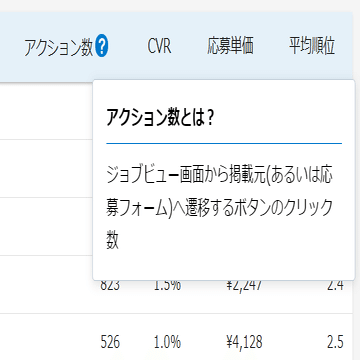Sort by the アクション数 column header
The height and width of the screenshot is (360, 360).
coord(59,48)
